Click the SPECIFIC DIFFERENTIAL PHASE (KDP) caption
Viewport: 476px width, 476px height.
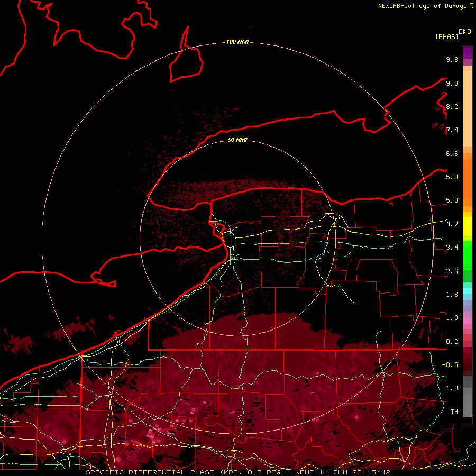[165, 472]
